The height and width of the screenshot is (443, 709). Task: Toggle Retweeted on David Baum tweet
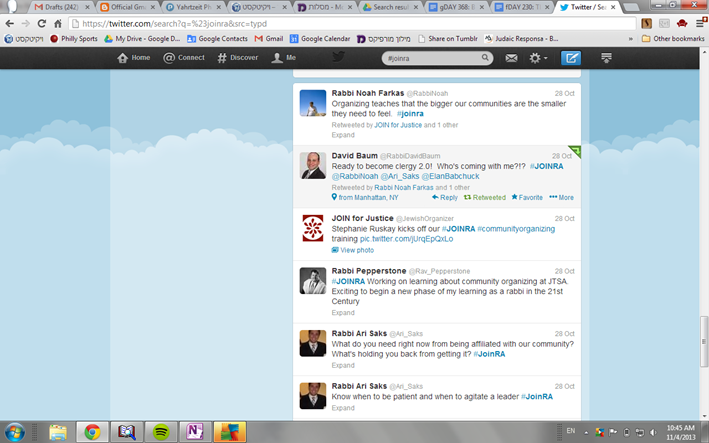pos(485,198)
